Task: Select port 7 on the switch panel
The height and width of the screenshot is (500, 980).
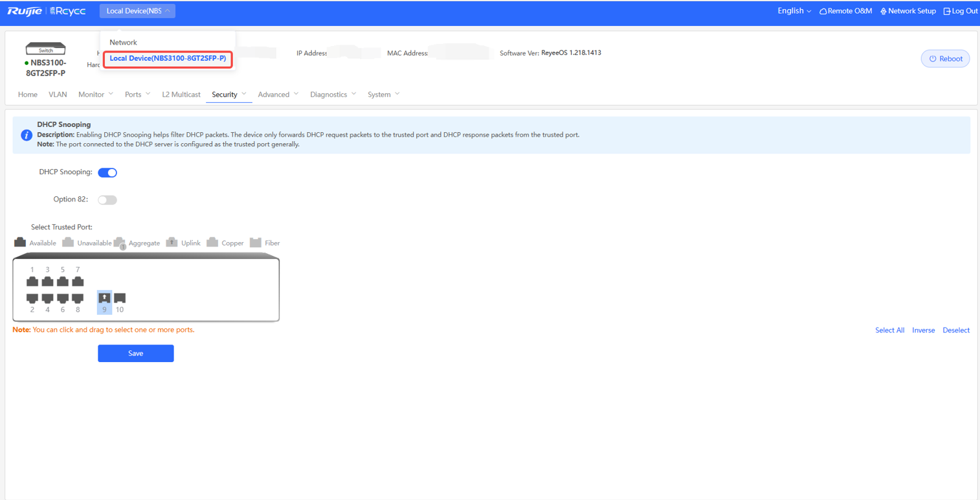Action: (x=78, y=282)
